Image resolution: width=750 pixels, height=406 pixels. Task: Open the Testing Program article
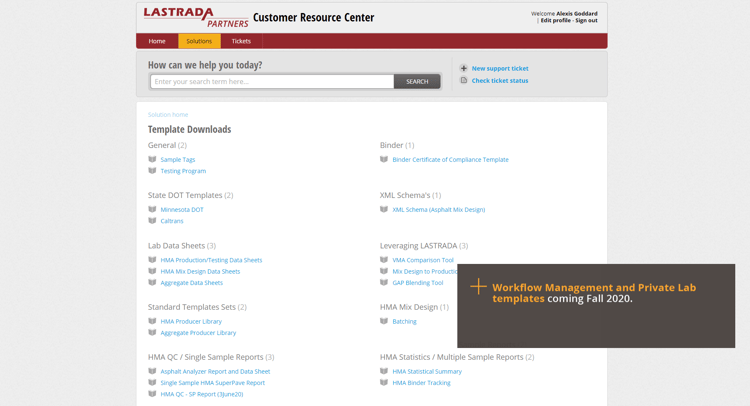coord(183,171)
